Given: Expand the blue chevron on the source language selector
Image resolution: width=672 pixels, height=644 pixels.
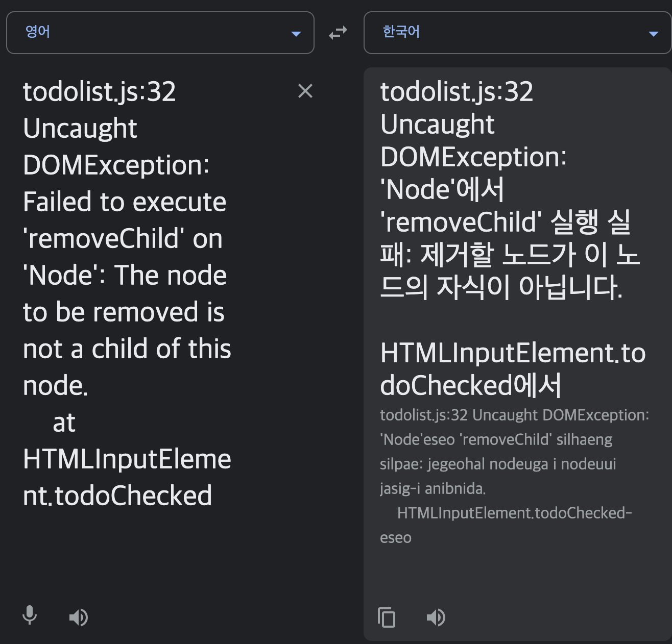Looking at the screenshot, I should pos(296,33).
